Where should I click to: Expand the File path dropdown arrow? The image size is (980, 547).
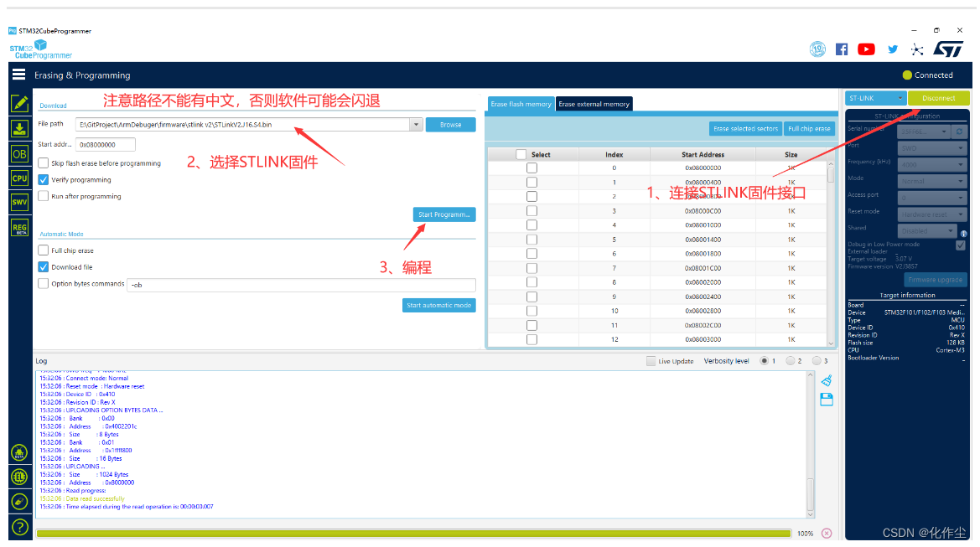417,124
